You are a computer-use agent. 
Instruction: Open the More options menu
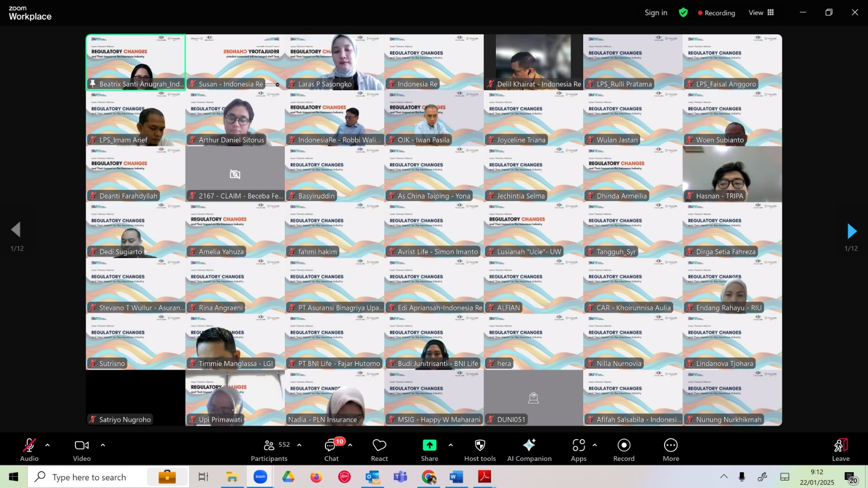point(671,450)
